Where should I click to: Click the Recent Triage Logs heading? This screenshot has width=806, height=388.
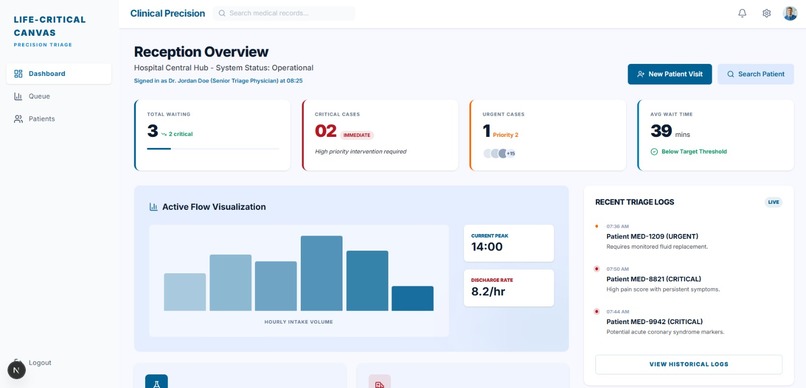(635, 202)
